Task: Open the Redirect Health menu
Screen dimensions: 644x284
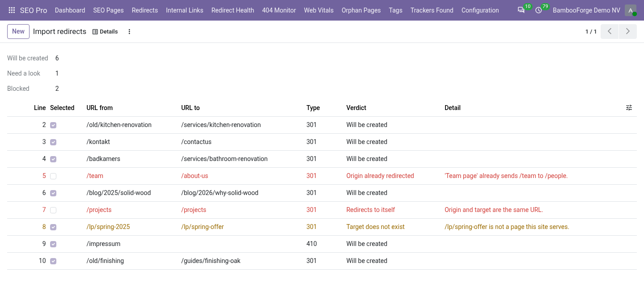Action: [x=233, y=10]
